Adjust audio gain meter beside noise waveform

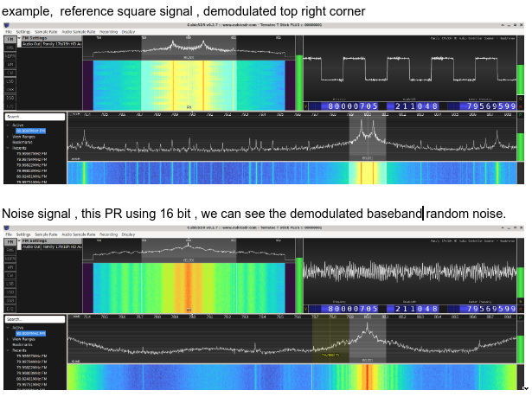coord(521,268)
